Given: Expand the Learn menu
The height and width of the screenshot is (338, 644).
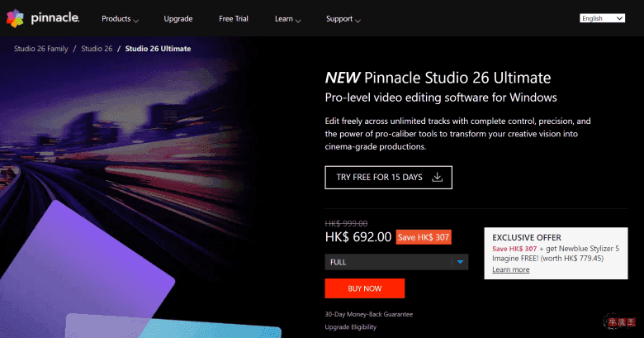Looking at the screenshot, I should point(286,17).
